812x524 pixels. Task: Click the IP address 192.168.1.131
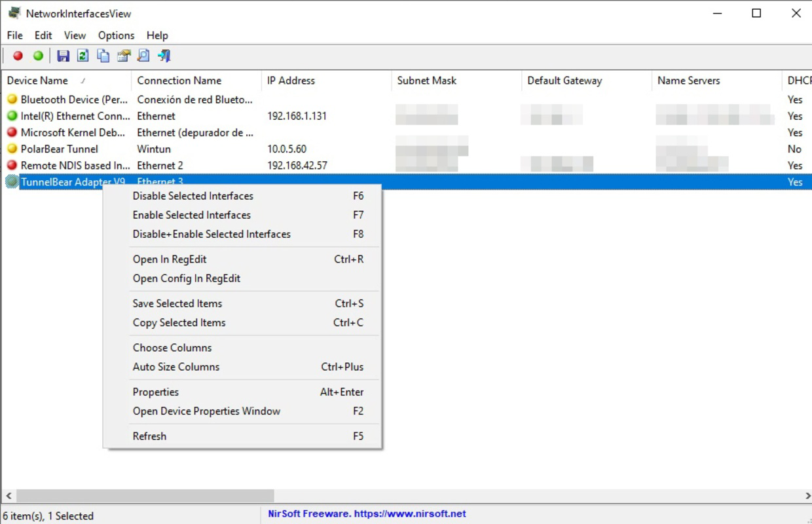point(297,116)
